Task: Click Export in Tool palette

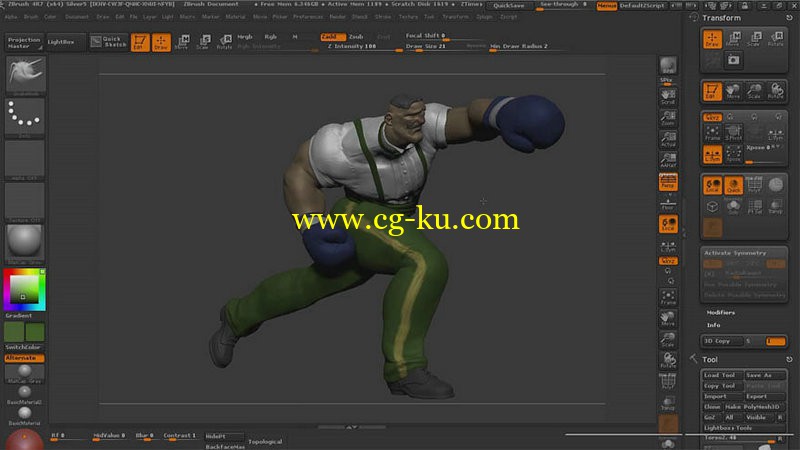Action: click(x=764, y=396)
